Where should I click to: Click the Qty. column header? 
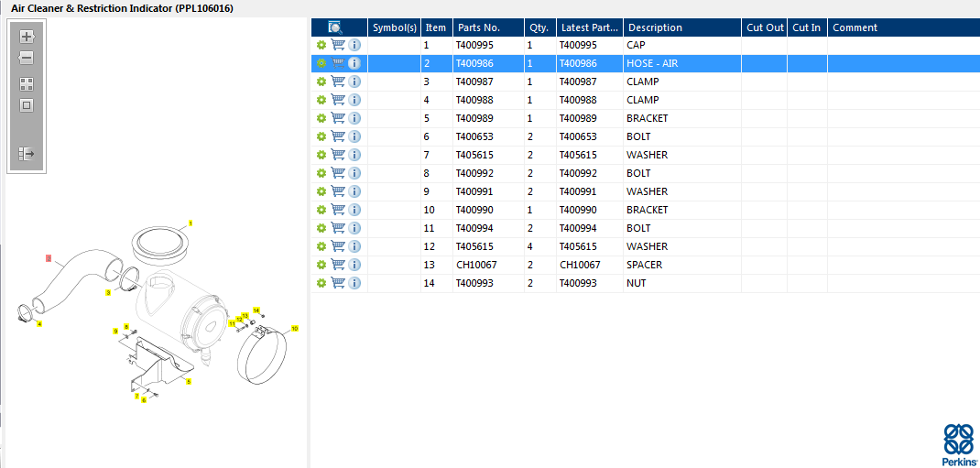539,27
